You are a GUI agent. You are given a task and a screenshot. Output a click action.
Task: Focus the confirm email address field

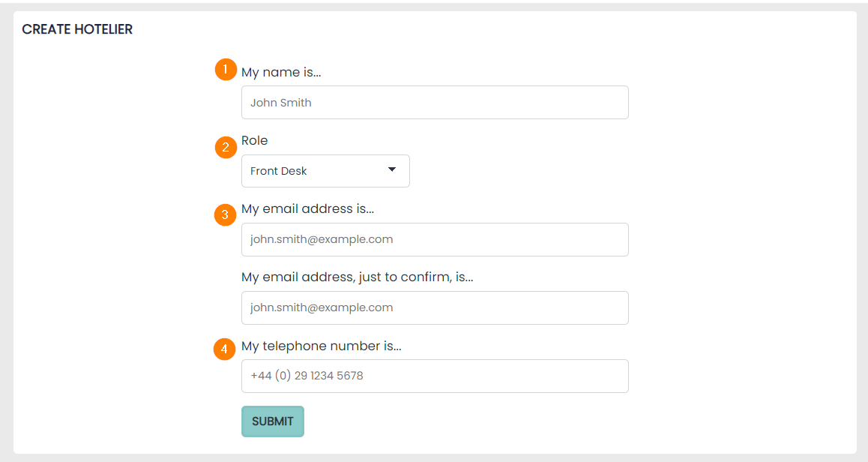435,307
